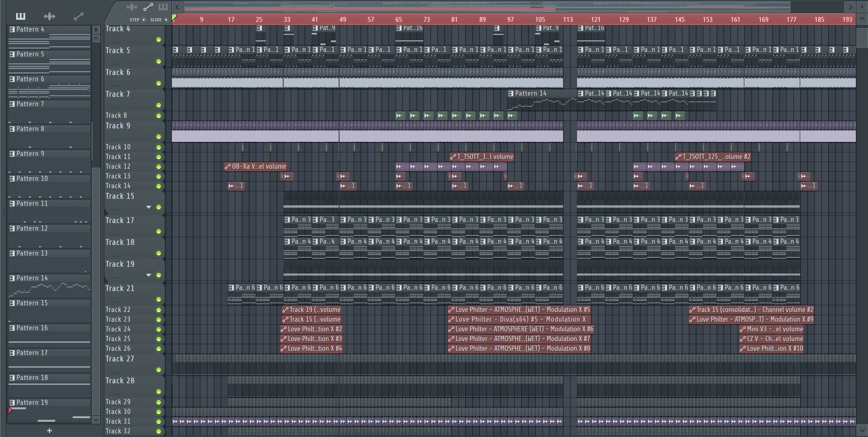Screen dimensions: 868x437
Task: Click playlist vertical scrollbar up chevron
Action: [x=862, y=19]
